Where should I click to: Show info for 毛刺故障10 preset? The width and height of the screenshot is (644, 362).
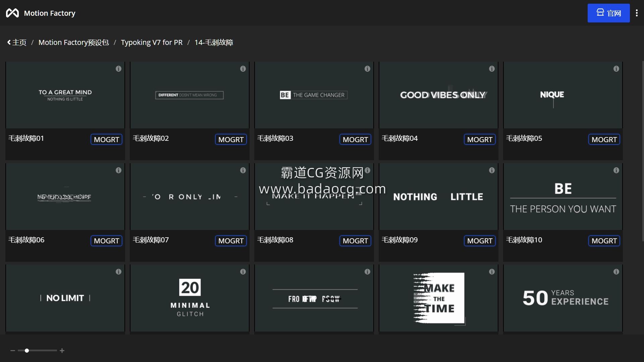tap(616, 170)
